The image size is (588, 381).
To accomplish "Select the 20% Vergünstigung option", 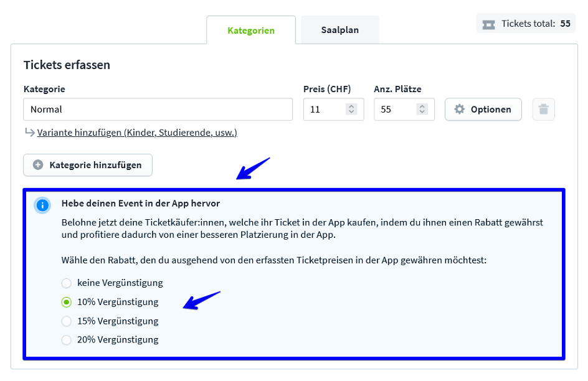I will point(67,340).
